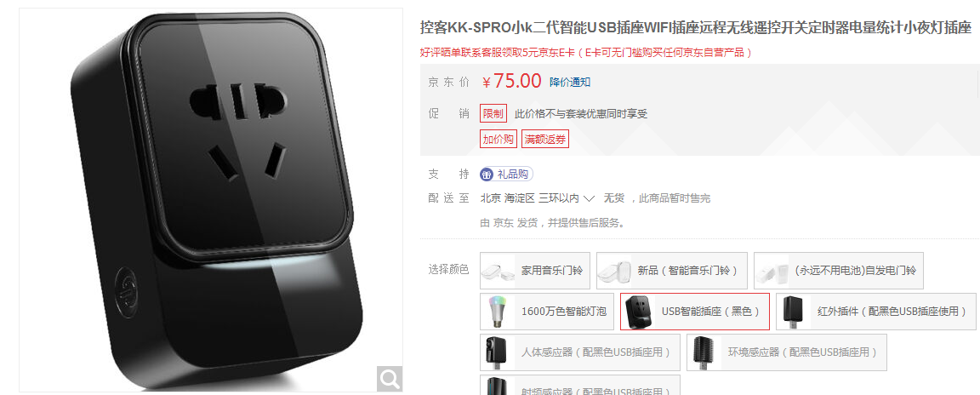
Task: Click the 限制 promotion tag
Action: 493,114
